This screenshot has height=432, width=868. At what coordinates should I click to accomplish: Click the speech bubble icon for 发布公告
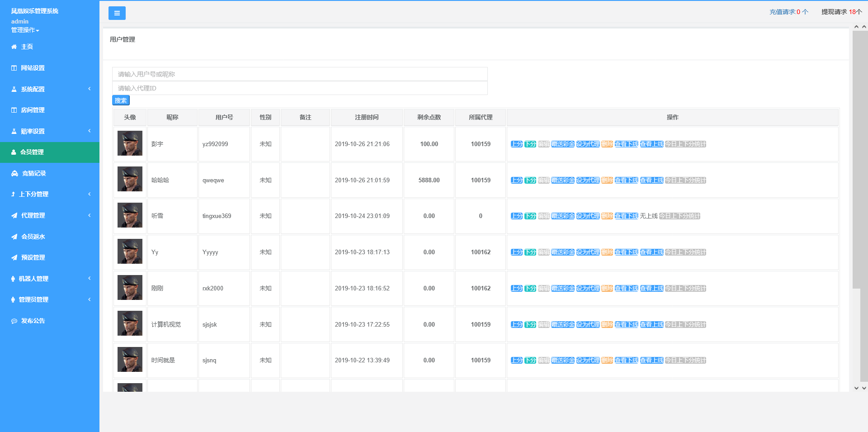click(x=14, y=321)
